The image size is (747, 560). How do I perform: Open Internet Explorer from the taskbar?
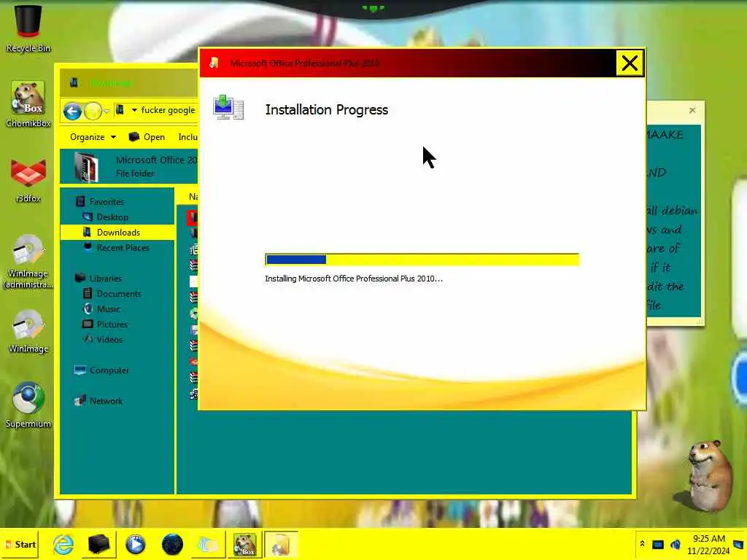(x=63, y=544)
